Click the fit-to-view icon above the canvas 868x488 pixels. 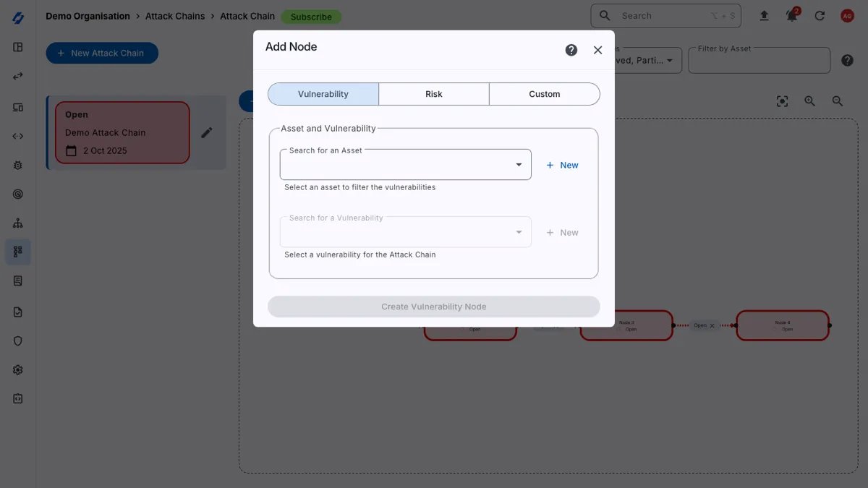pyautogui.click(x=782, y=101)
